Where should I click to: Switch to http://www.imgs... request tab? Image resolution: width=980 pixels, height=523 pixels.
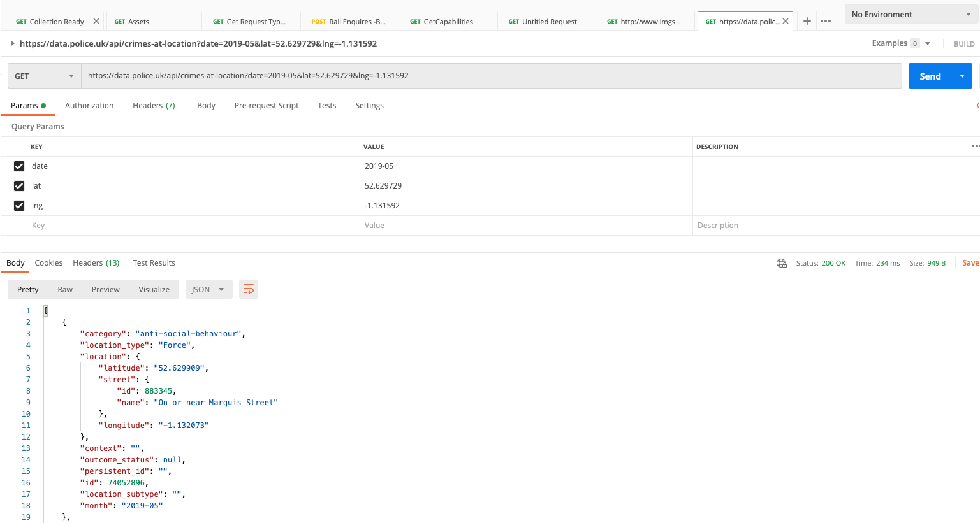point(647,21)
